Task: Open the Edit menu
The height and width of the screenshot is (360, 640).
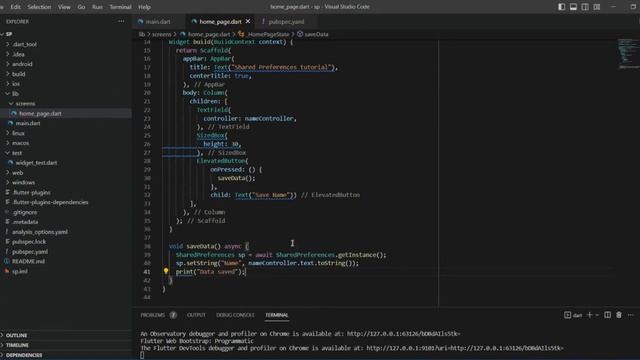Action: click(x=16, y=7)
